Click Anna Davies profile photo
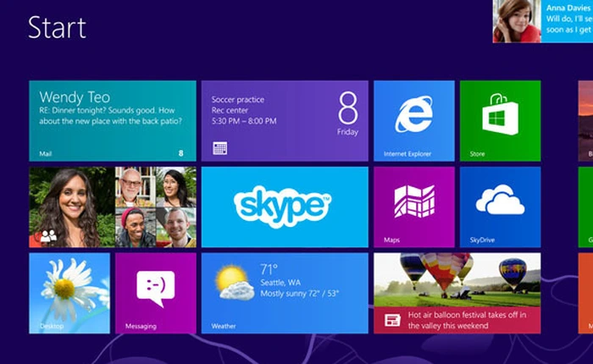The image size is (593, 364). 517,21
